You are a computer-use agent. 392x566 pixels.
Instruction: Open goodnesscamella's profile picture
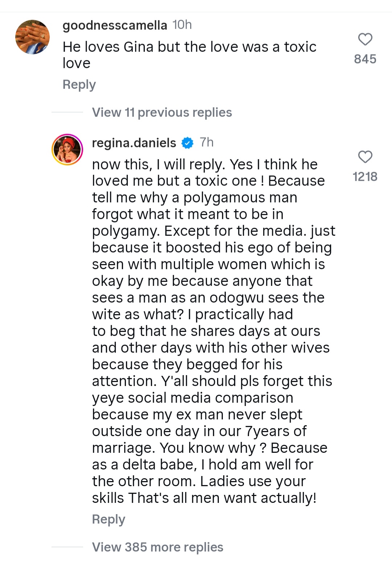[33, 37]
